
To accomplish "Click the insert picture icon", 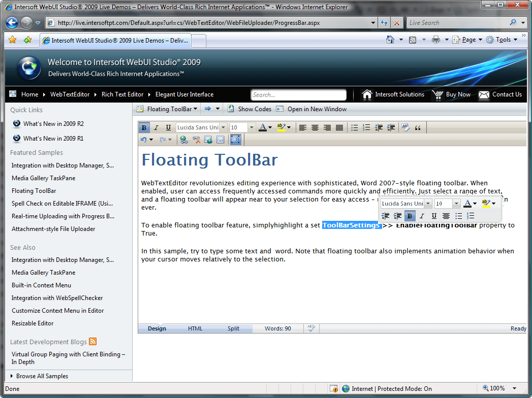I will click(221, 140).
